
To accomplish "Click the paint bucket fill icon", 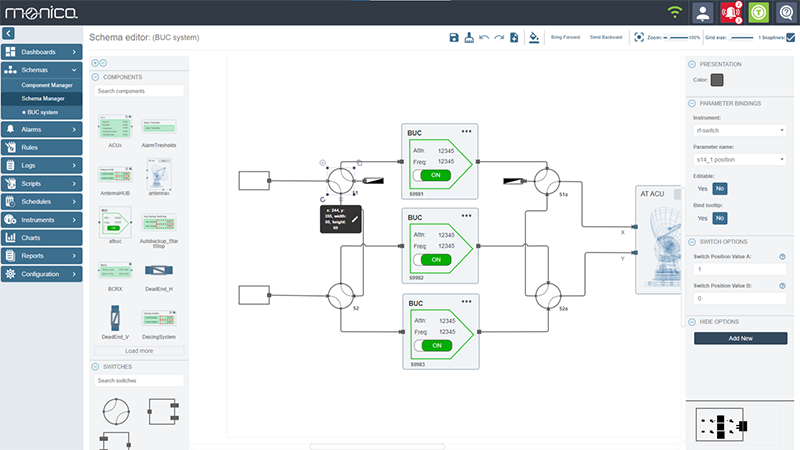I will point(534,37).
